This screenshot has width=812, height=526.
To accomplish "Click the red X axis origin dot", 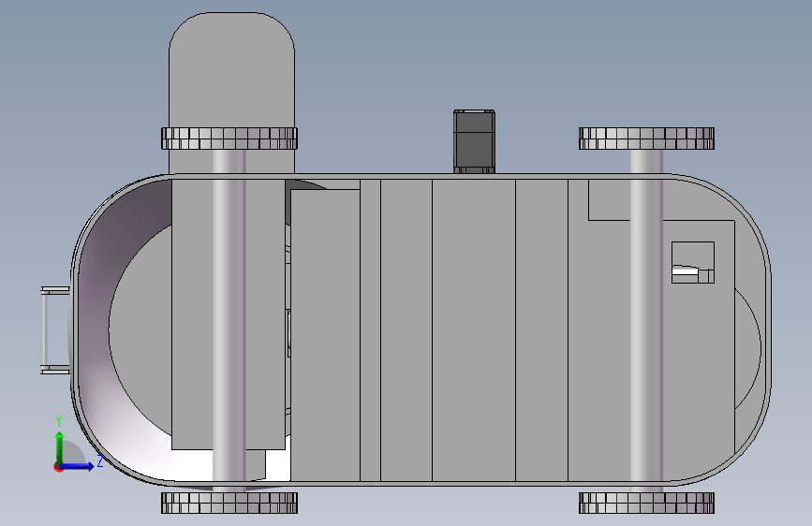I will [x=58, y=467].
